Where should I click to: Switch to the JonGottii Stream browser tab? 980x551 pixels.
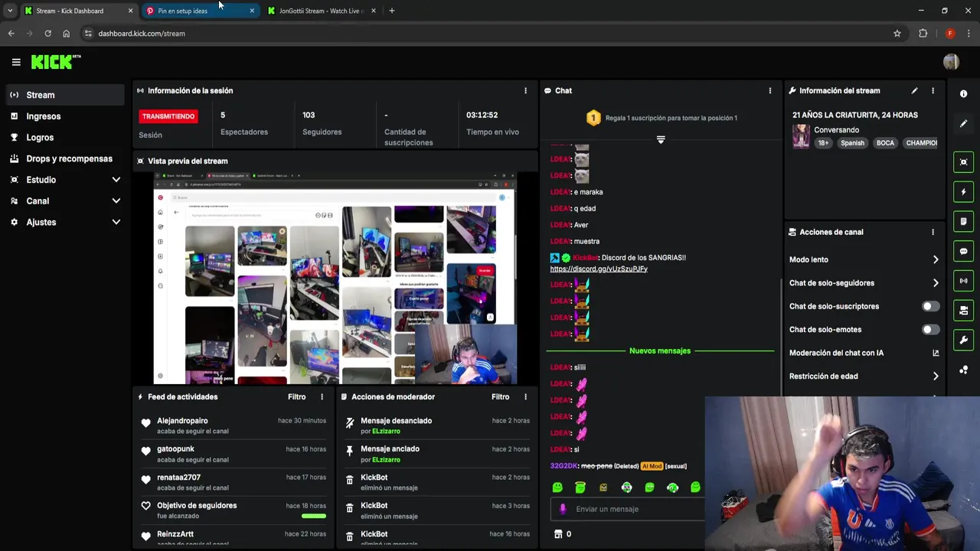click(x=322, y=11)
